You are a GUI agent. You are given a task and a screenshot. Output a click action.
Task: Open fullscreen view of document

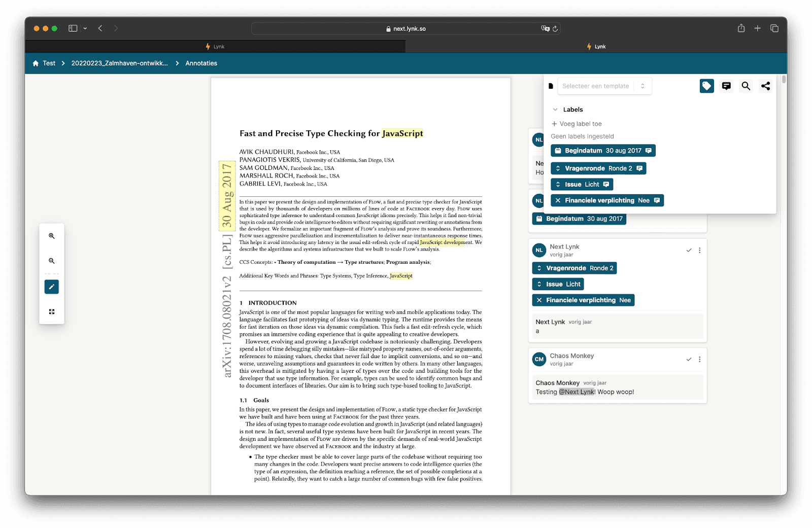[51, 311]
